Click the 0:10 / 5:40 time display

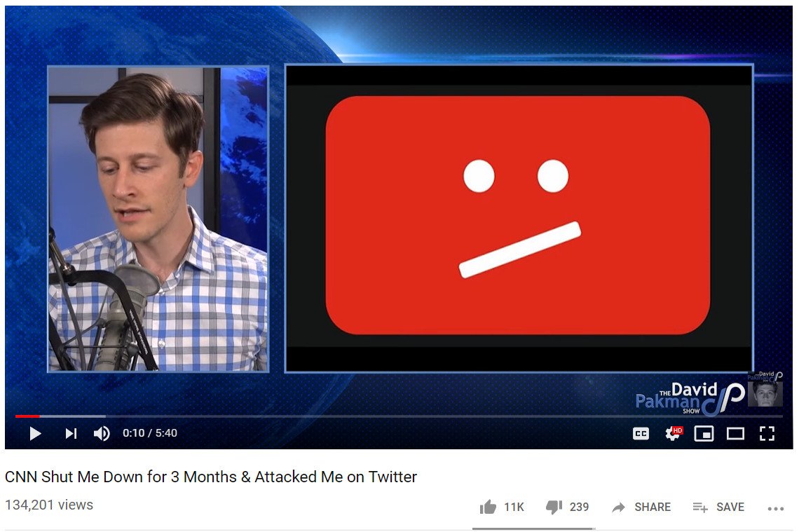tap(150, 433)
